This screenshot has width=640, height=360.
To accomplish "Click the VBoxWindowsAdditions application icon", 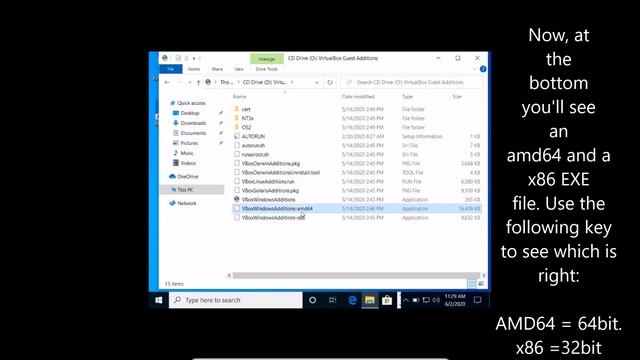I will tap(237, 200).
